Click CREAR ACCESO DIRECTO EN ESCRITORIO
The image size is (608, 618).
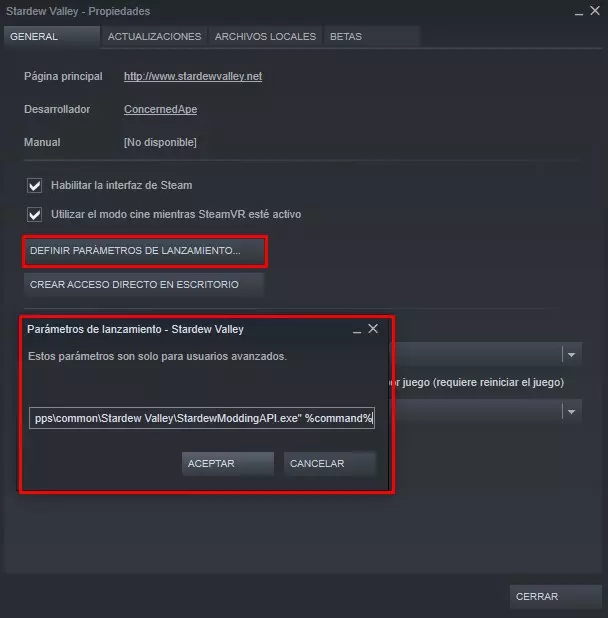click(144, 285)
